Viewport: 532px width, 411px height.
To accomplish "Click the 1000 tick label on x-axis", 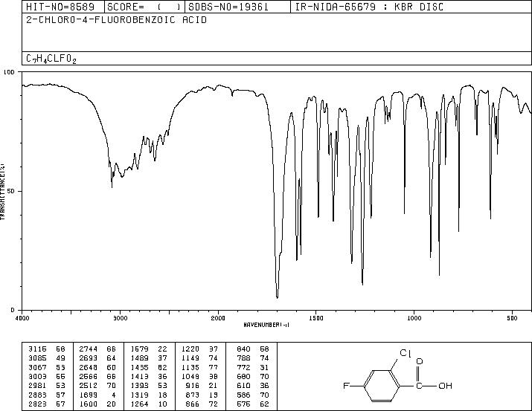I will 414,318.
